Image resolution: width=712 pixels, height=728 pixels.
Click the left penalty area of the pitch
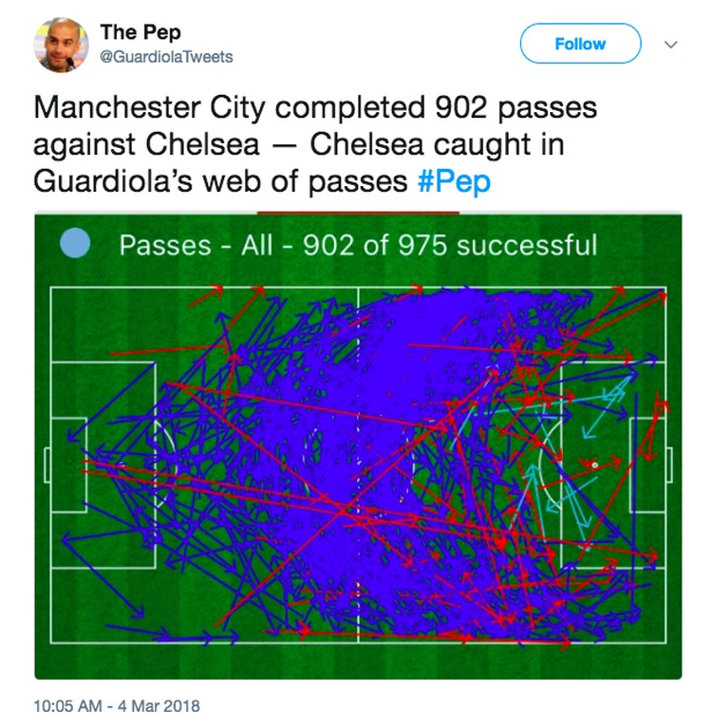tap(103, 465)
